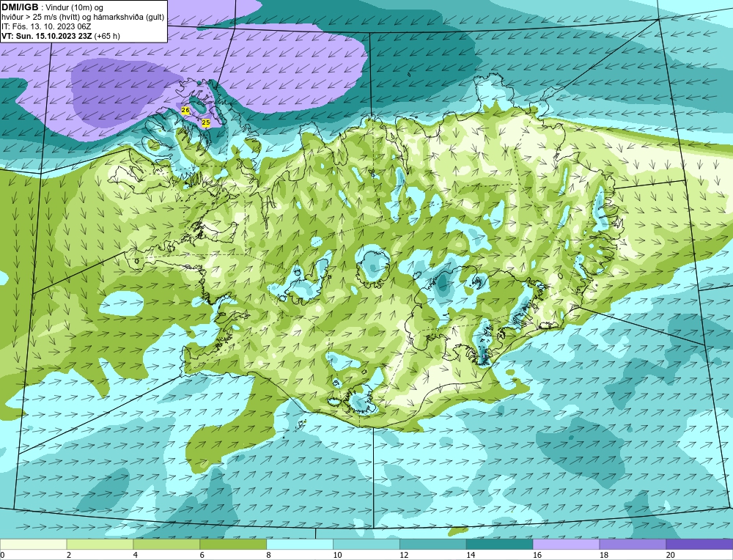Viewport: 733px width, 560px height.
Task: Click the DMI/IGB title text
Action: pos(20,7)
